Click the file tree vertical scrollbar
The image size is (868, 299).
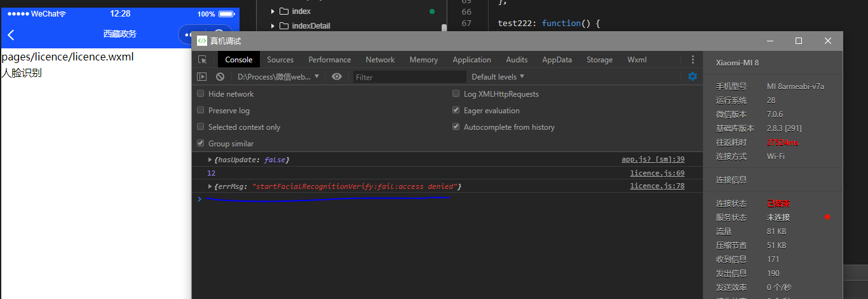point(444,28)
